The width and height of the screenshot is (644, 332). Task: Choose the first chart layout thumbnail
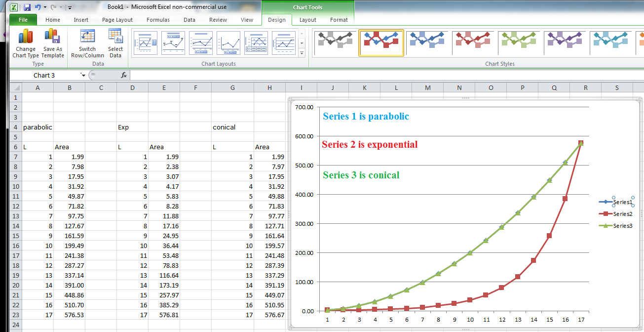(x=146, y=43)
